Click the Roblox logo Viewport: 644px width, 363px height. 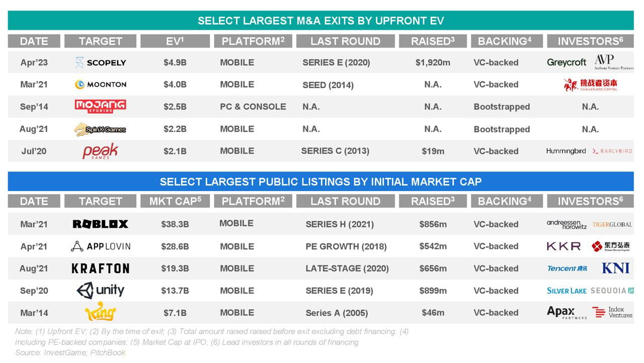point(100,224)
